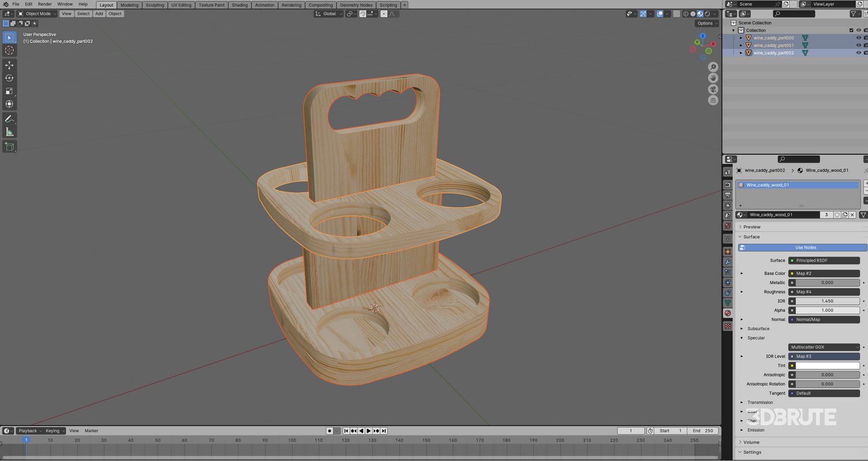868x461 pixels.
Task: Open the Modifier properties tab
Action: 728,262
